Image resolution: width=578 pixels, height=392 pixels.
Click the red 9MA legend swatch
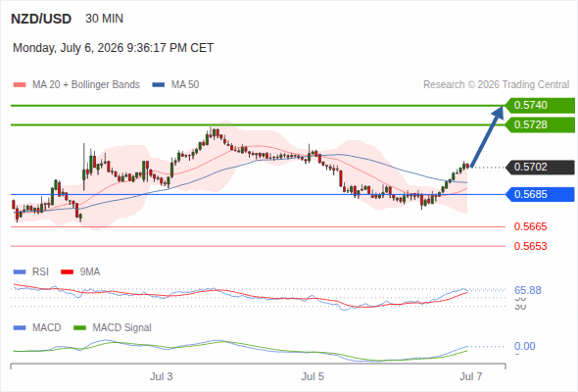(67, 272)
